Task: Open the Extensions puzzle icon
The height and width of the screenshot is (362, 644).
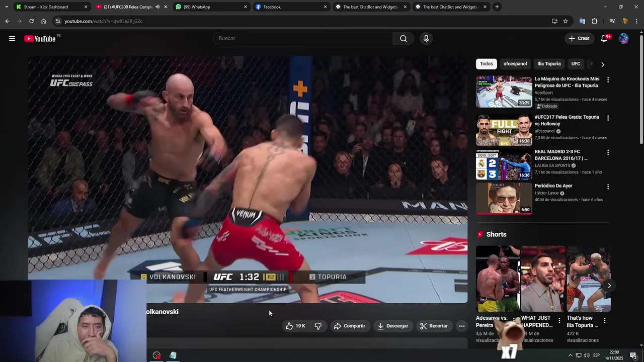Action: (594, 21)
